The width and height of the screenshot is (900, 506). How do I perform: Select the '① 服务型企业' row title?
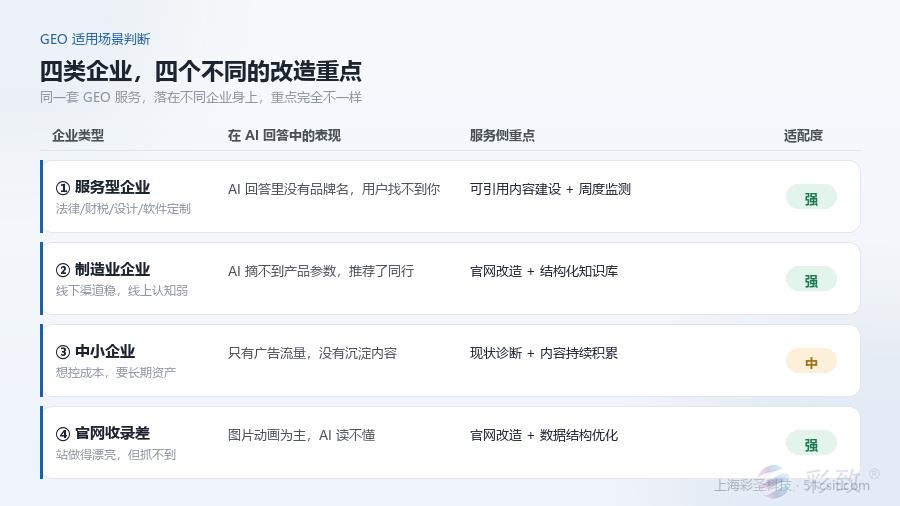tap(103, 187)
